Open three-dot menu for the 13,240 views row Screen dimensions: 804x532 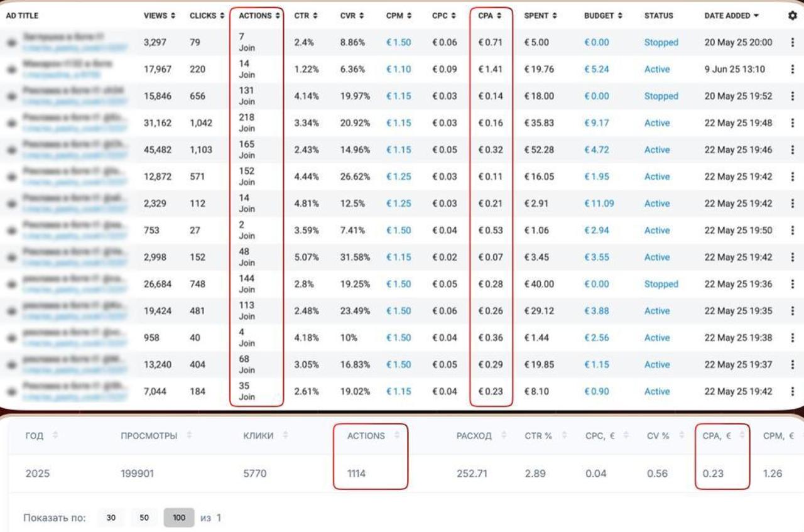pos(792,364)
